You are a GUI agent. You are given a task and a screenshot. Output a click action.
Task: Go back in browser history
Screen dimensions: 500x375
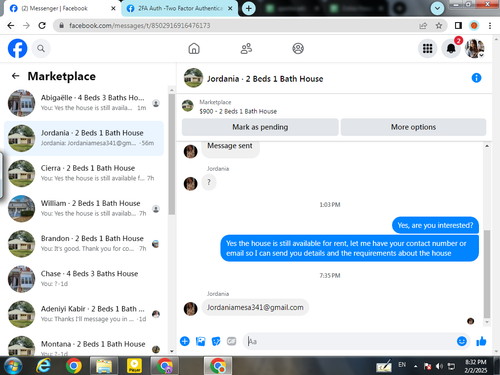[11, 26]
